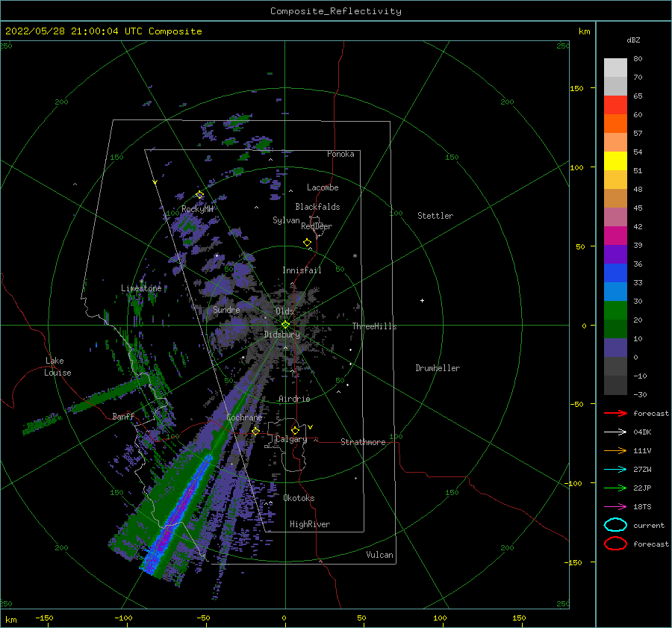
Task: Click the magenta swatch in dBZ scale
Action: click(x=615, y=236)
